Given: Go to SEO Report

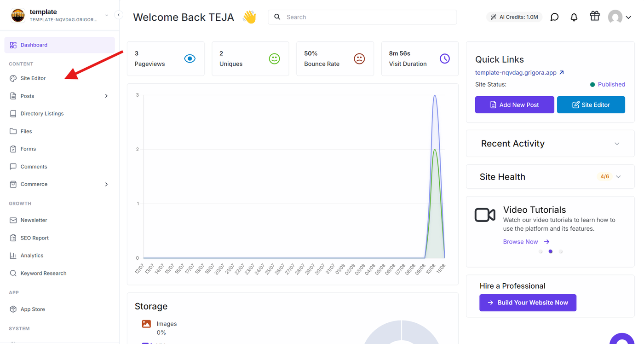Looking at the screenshot, I should (x=34, y=238).
